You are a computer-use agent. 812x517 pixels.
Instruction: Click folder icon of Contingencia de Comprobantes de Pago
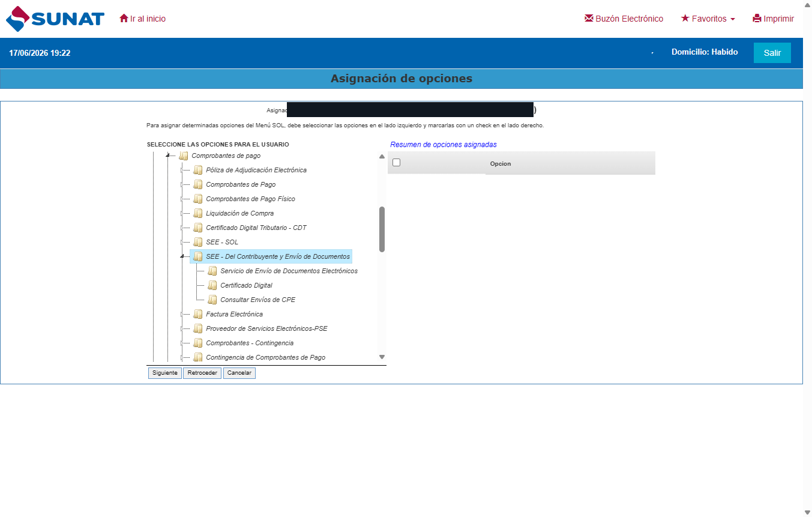click(x=198, y=357)
